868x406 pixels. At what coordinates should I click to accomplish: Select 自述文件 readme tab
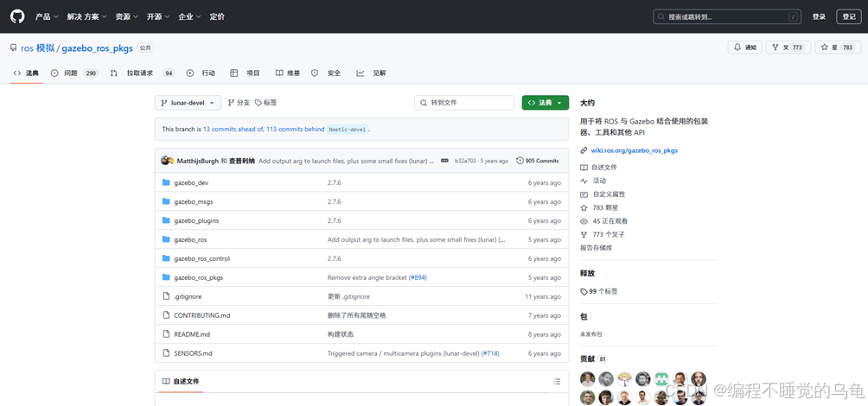tap(181, 382)
